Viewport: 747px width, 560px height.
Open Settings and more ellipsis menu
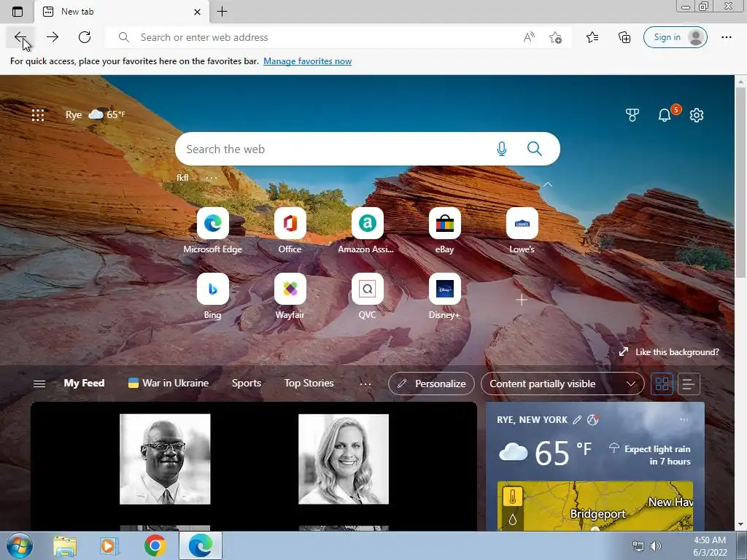click(726, 37)
